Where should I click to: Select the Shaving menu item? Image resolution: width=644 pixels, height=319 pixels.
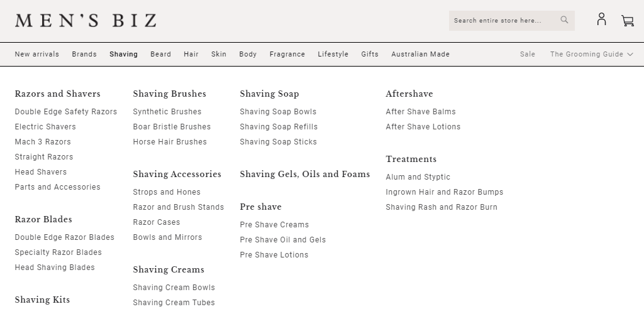[x=124, y=54]
